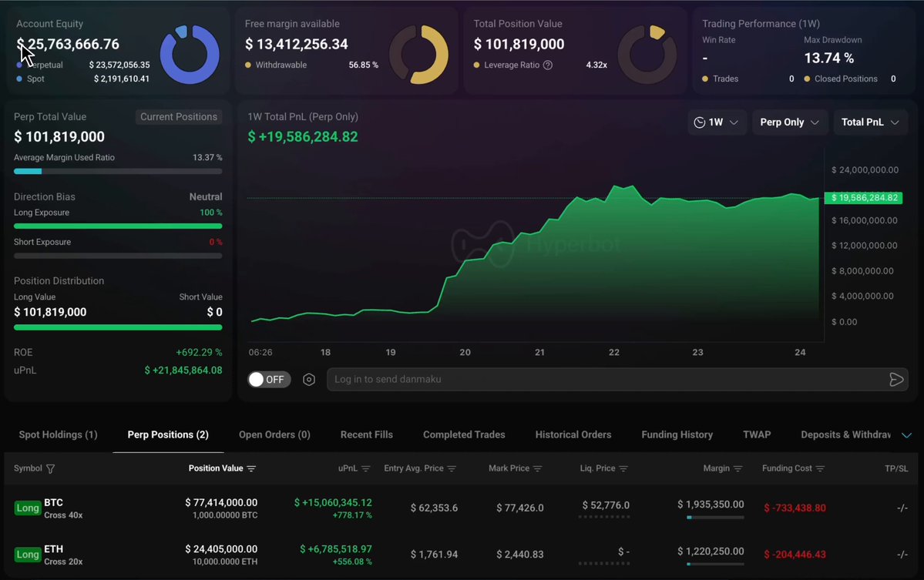924x580 pixels.
Task: View the Completed Trades tab
Action: coord(464,434)
